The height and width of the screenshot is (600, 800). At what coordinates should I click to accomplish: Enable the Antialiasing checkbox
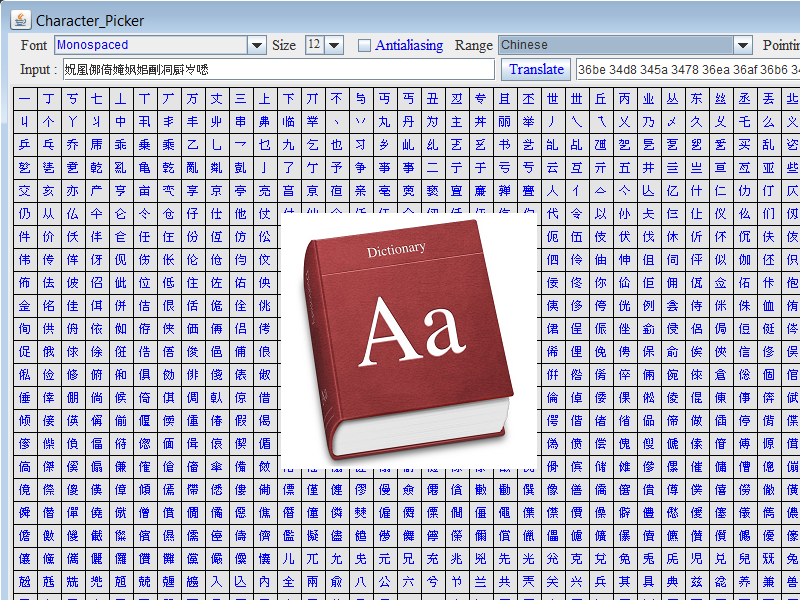(x=364, y=45)
